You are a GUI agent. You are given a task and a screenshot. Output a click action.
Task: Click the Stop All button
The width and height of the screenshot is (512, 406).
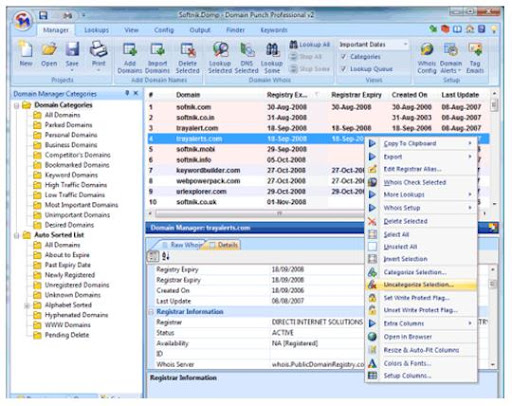[x=306, y=57]
